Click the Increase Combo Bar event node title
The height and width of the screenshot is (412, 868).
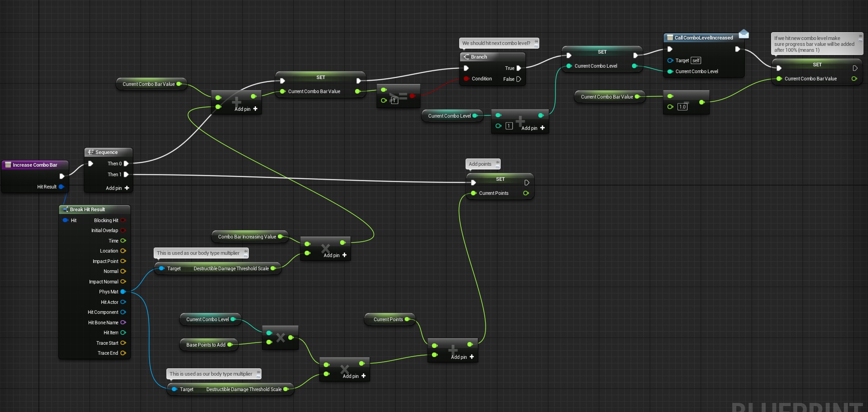[x=35, y=165]
